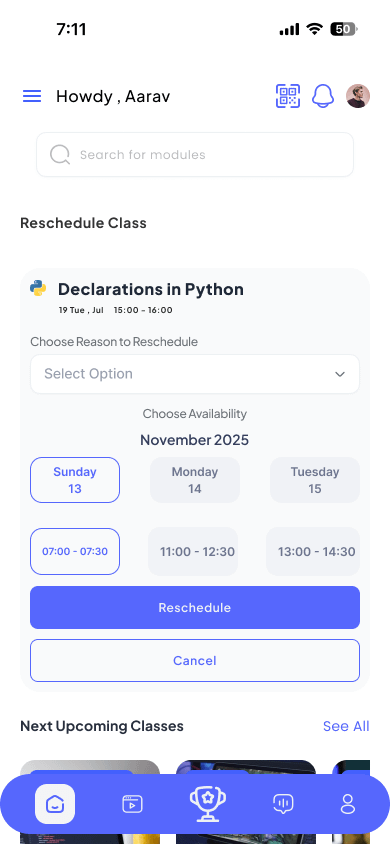
Task: Open Aarav's profile avatar
Action: [x=358, y=96]
